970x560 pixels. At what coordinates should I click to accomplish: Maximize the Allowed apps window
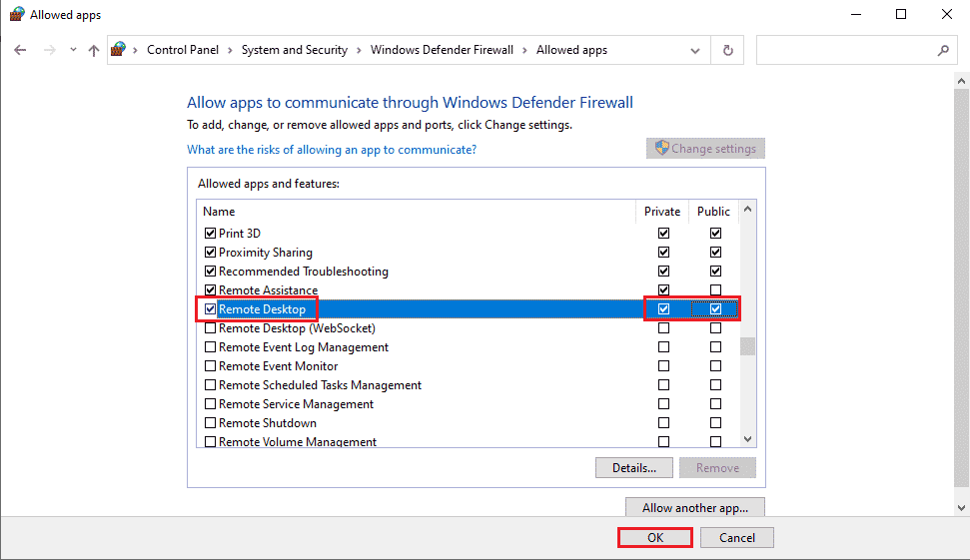pos(901,14)
